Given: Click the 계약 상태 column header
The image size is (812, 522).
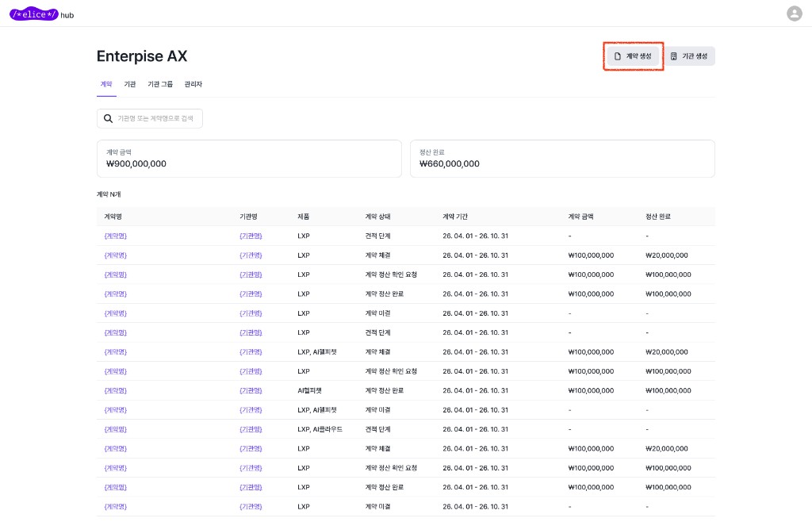Looking at the screenshot, I should point(378,217).
